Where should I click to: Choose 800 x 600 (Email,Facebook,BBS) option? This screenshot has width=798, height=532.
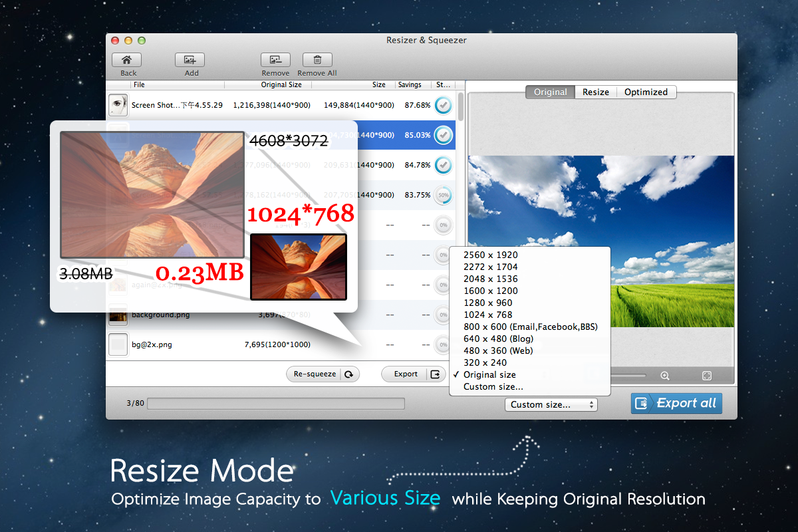coord(530,327)
